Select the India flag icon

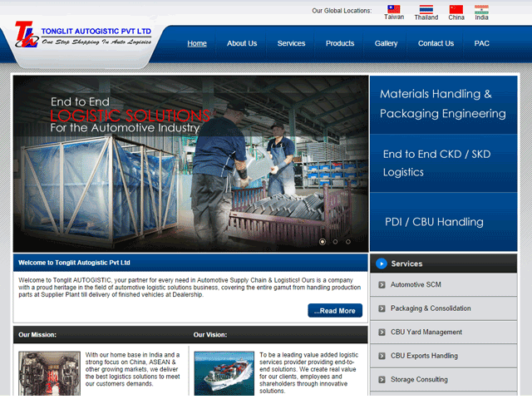[481, 9]
